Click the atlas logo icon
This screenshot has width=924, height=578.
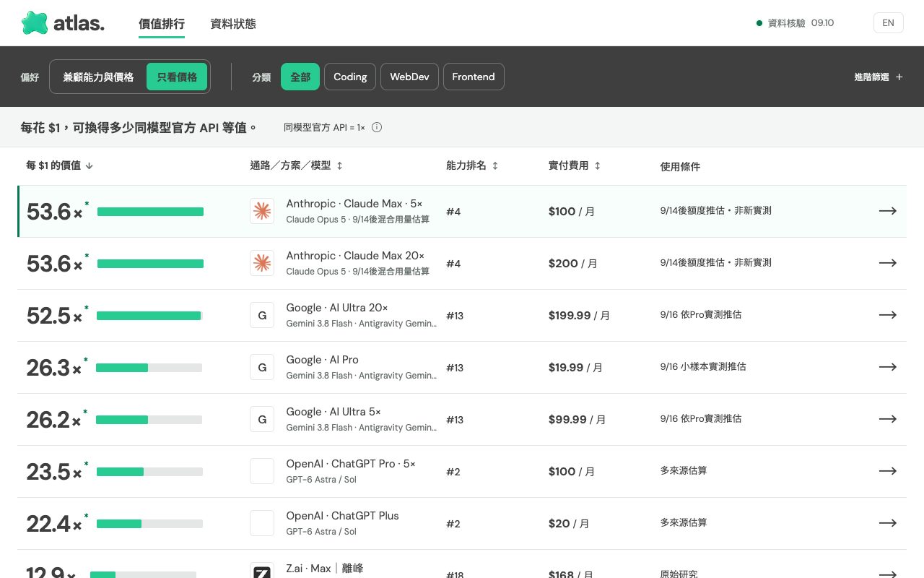pyautogui.click(x=35, y=23)
